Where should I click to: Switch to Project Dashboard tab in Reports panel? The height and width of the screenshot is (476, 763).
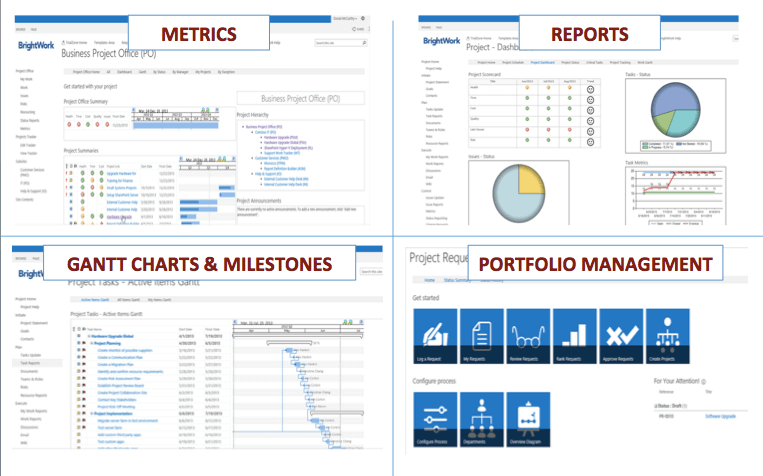[543, 62]
